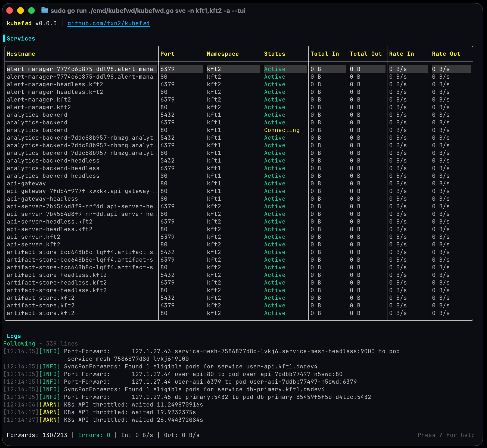Select the analytics-backend row with Connecting status
Viewport: 487px width, 448px height.
[37, 130]
